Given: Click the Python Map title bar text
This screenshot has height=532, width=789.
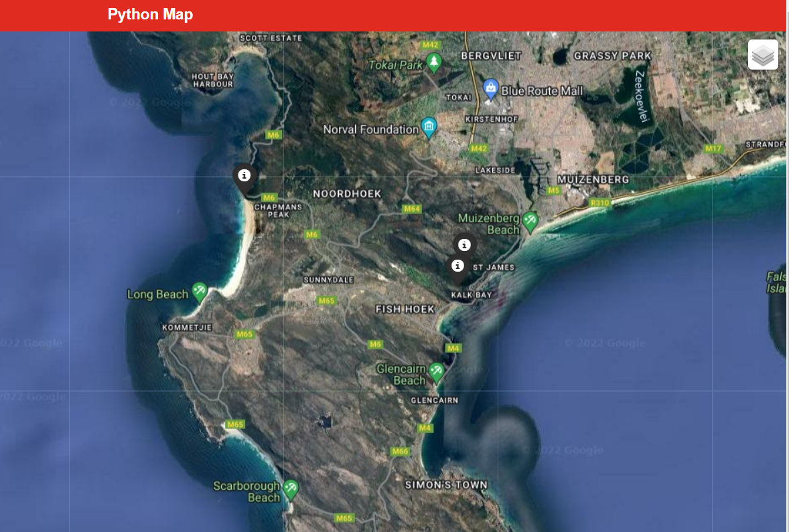Looking at the screenshot, I should (x=149, y=15).
